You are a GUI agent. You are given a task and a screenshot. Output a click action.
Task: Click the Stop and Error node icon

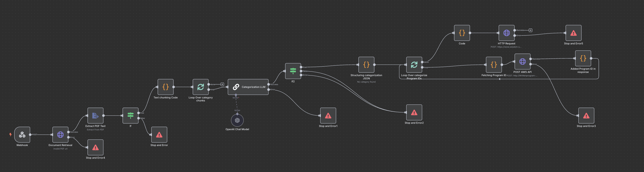pyautogui.click(x=159, y=135)
